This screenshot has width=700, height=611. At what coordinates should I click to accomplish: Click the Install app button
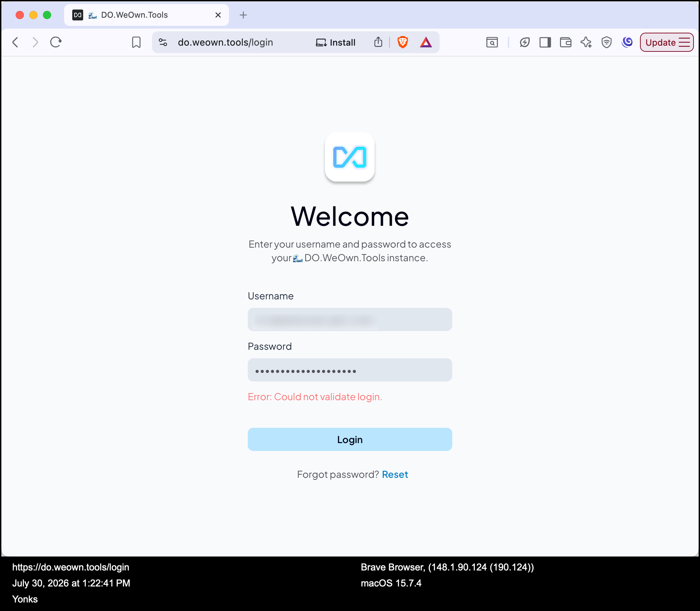(x=335, y=42)
